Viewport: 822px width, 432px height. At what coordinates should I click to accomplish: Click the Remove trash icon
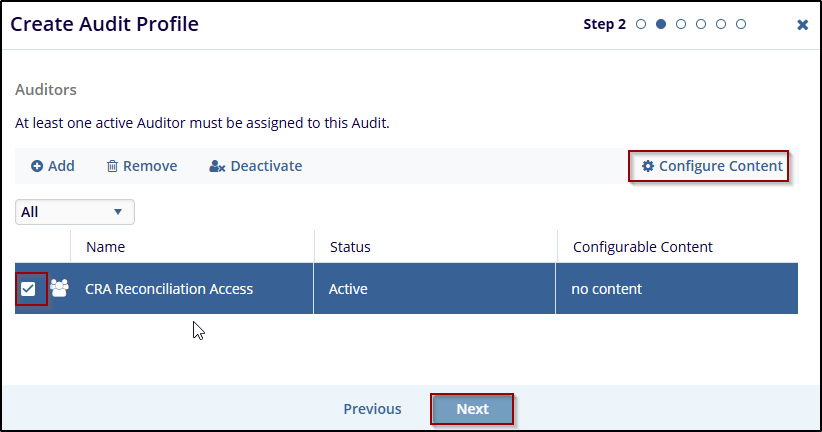pyautogui.click(x=112, y=166)
